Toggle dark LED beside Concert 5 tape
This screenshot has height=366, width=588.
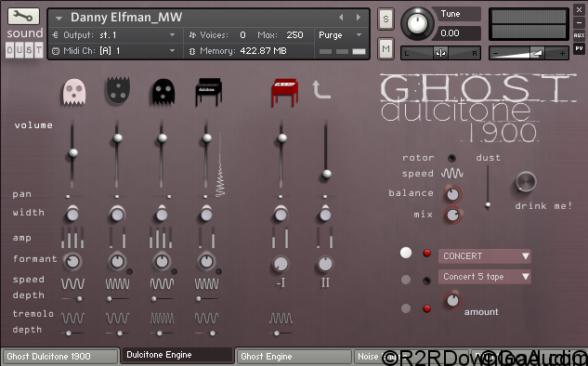[426, 281]
